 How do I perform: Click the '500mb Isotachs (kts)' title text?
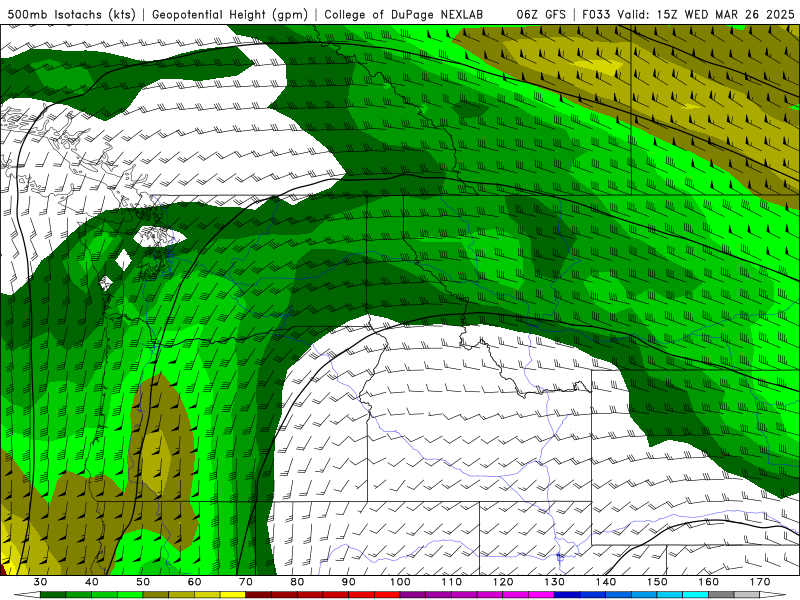pos(71,14)
